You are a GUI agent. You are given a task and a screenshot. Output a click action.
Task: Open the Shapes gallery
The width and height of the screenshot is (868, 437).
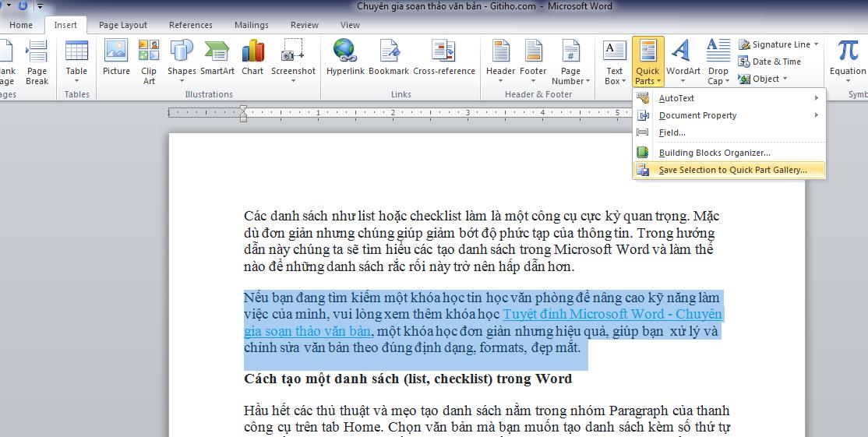182,62
